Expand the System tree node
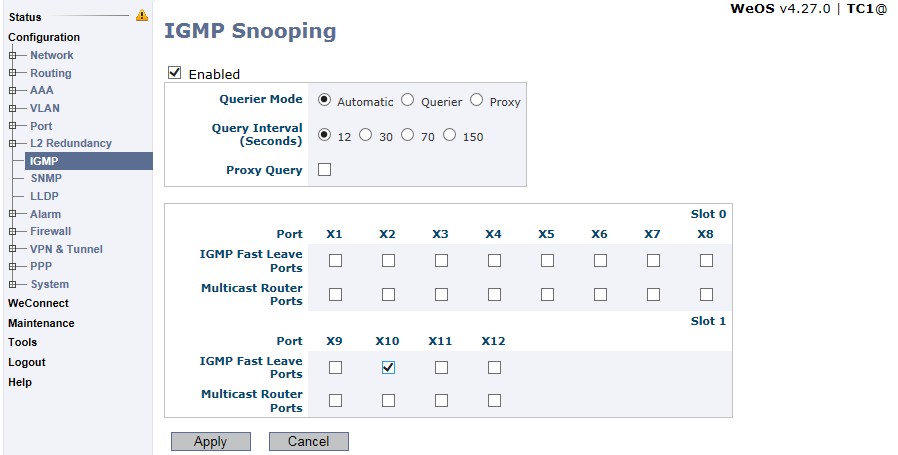Screen dimensions: 898x455 click(x=12, y=284)
